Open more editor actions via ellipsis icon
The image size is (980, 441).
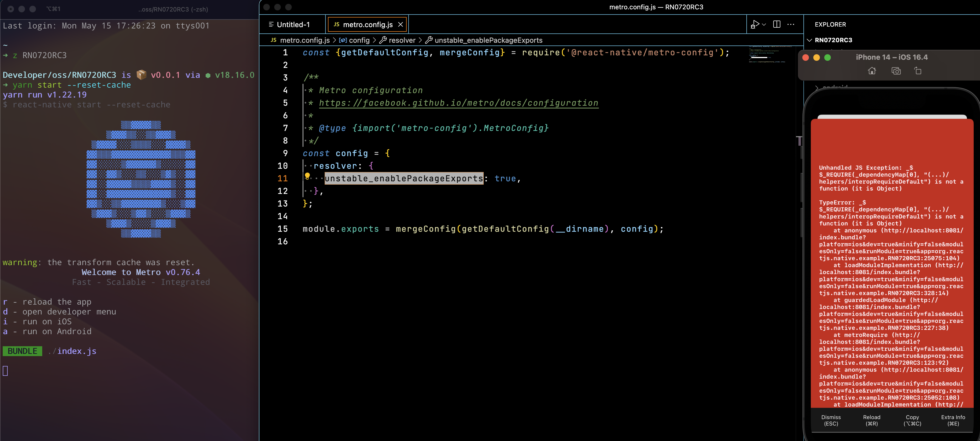791,24
